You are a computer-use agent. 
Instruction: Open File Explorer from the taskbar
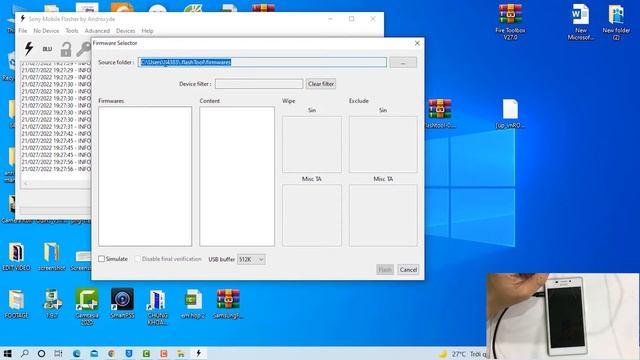tap(181, 353)
